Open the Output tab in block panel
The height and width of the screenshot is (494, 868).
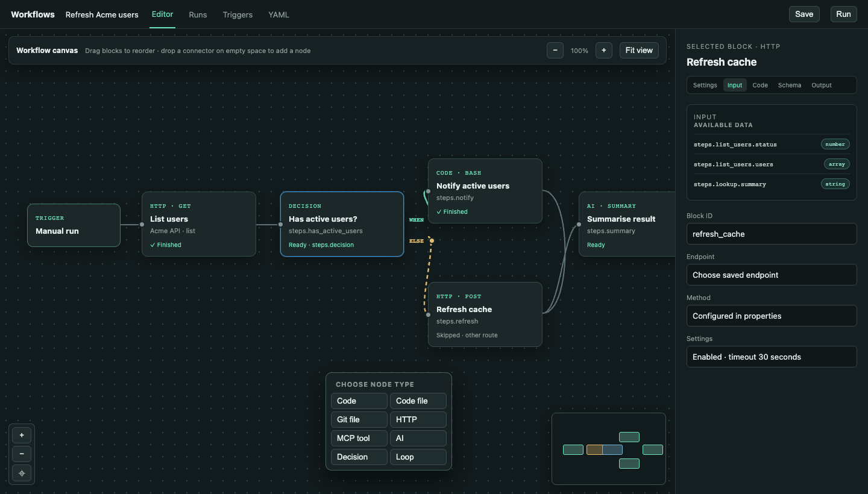pos(822,85)
